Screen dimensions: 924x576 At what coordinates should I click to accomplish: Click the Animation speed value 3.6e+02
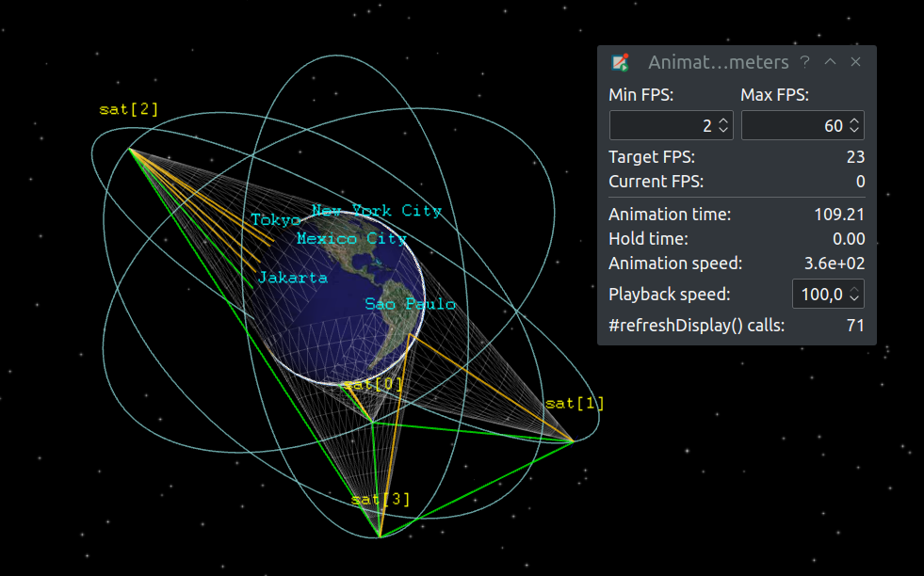(835, 264)
